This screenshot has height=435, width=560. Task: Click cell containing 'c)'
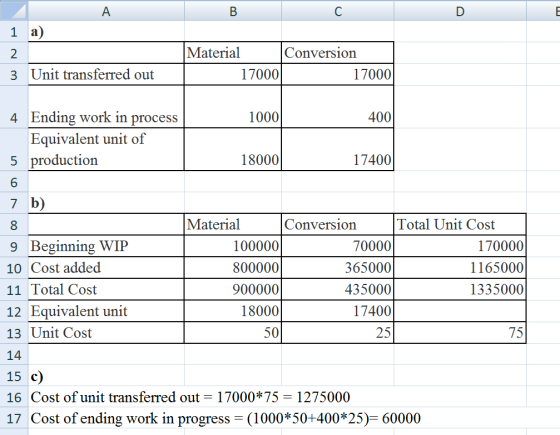click(106, 376)
